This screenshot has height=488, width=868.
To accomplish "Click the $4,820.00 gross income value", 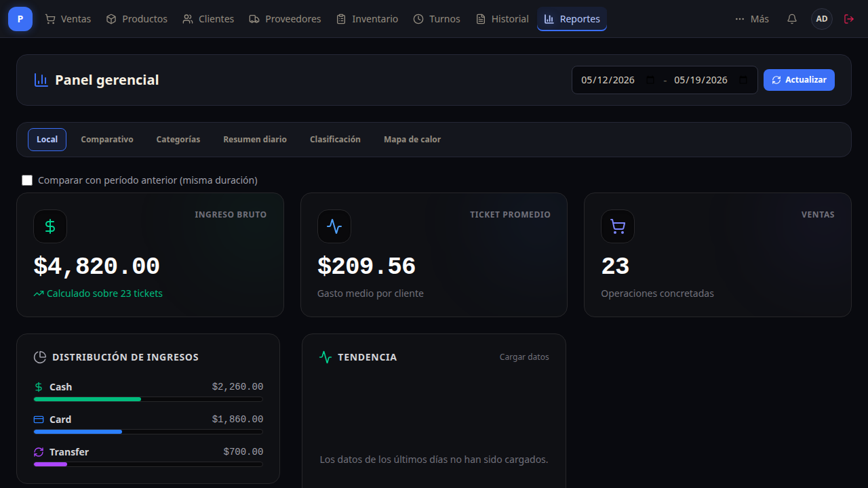I will [x=97, y=266].
